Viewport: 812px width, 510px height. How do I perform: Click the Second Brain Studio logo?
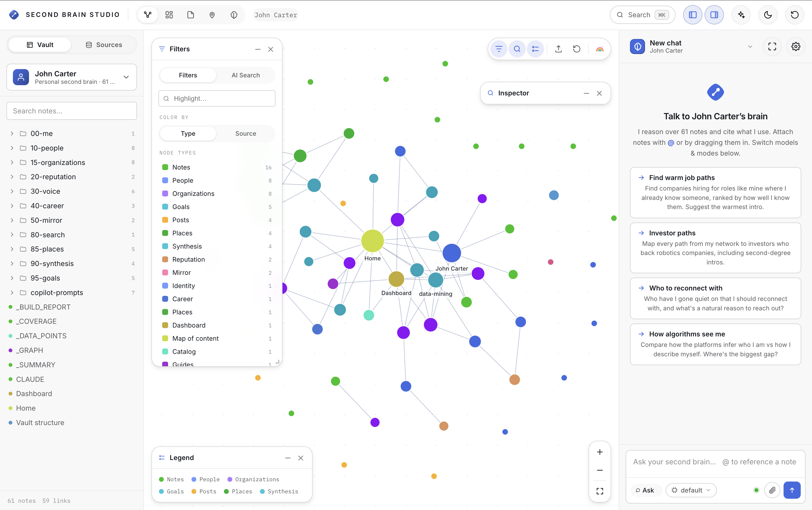(14, 15)
